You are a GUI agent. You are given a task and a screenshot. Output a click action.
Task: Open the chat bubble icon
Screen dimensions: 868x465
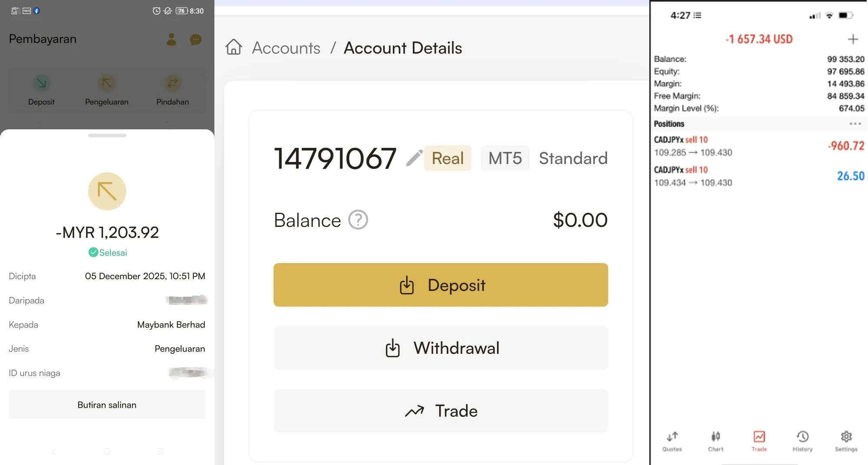click(196, 40)
